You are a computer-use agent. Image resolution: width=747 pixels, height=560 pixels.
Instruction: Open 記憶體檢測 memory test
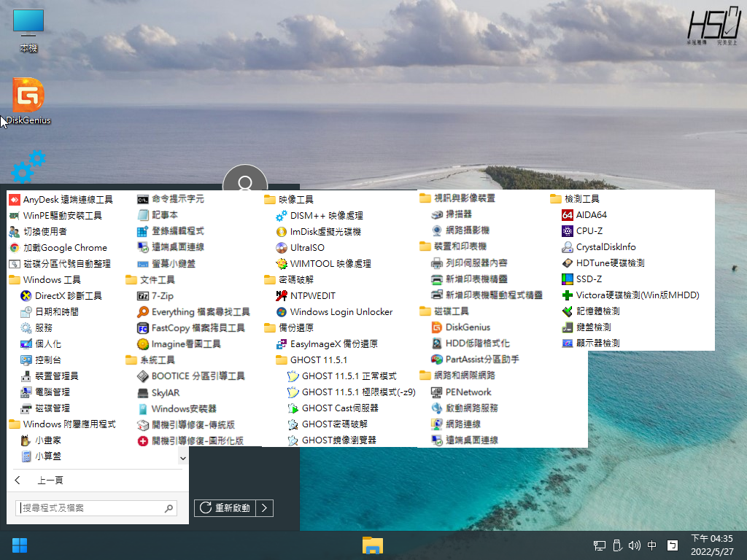pyautogui.click(x=591, y=311)
